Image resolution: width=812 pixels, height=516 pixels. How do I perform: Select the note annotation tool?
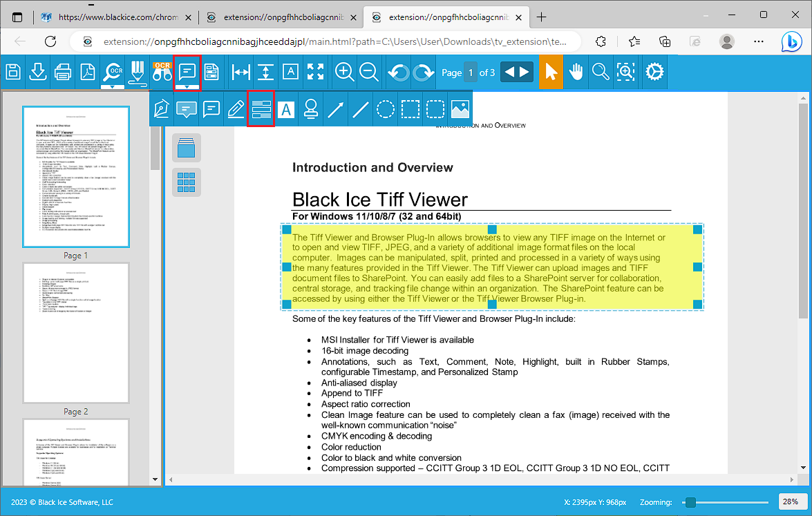tap(211, 109)
